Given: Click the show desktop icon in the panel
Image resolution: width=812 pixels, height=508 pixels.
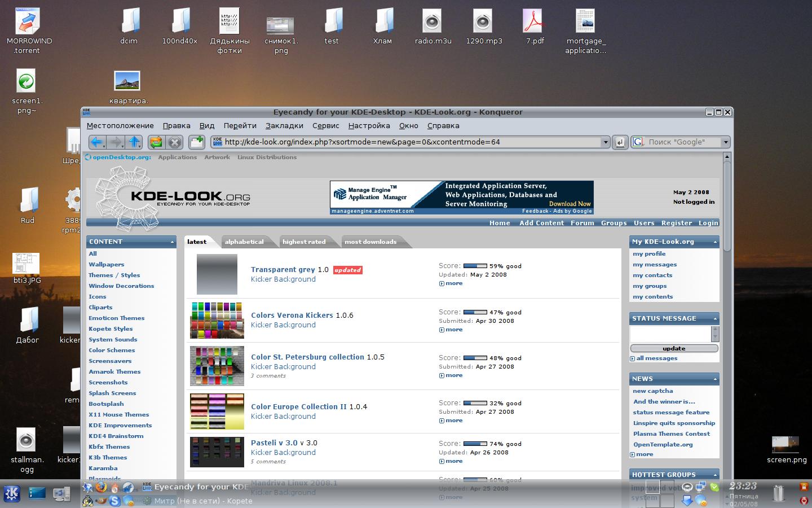Looking at the screenshot, I should [x=37, y=494].
